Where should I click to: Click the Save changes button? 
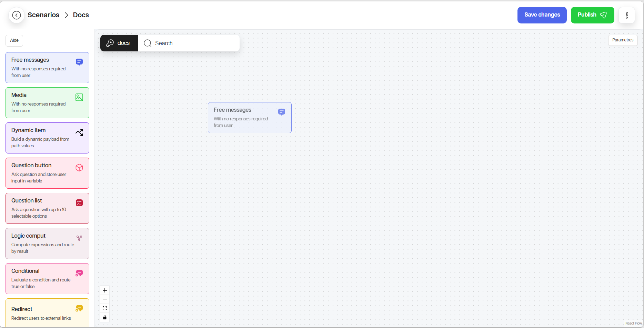[542, 15]
